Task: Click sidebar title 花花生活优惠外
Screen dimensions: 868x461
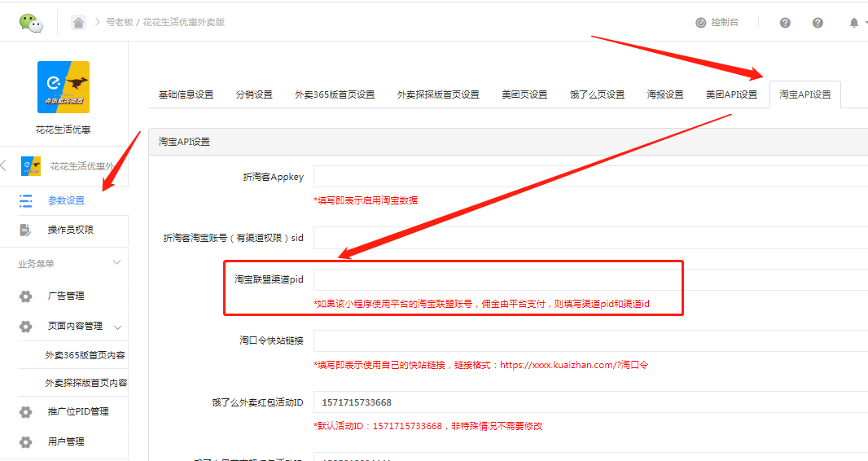Action: pos(83,166)
